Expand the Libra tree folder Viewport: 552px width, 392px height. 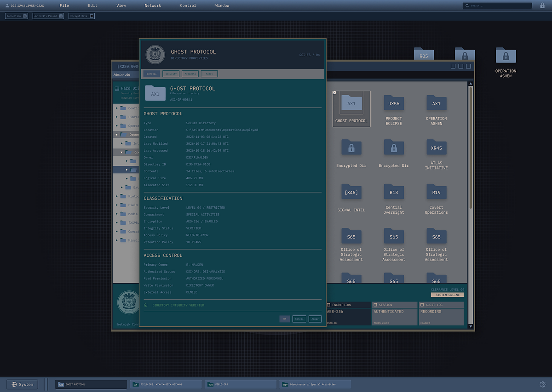pos(117,117)
